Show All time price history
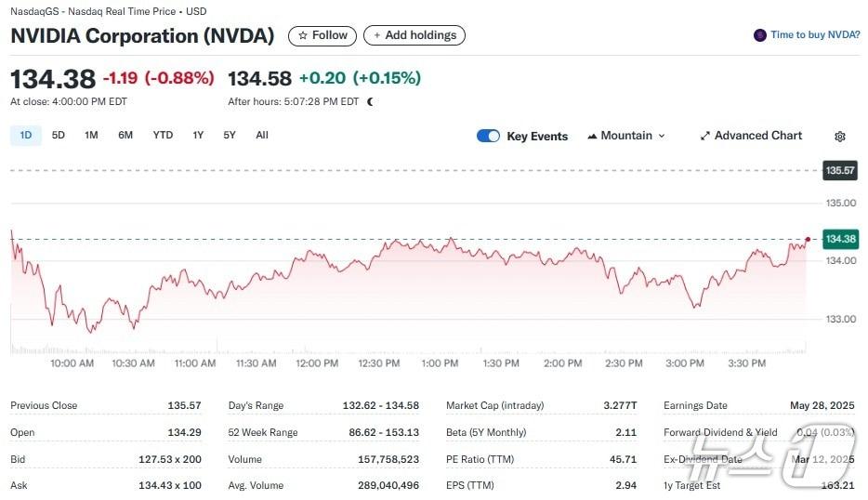This screenshot has height=500, width=868. click(262, 136)
